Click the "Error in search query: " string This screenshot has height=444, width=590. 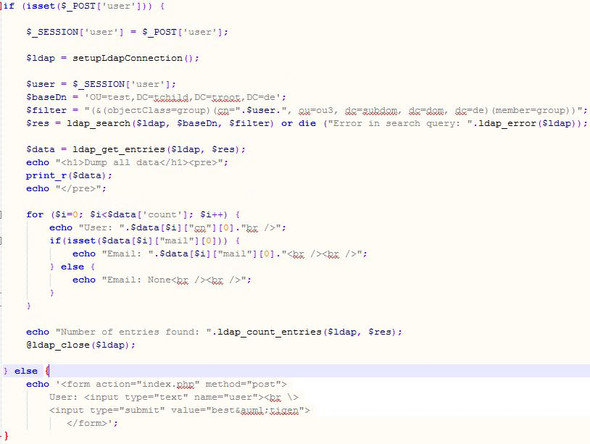[400, 123]
